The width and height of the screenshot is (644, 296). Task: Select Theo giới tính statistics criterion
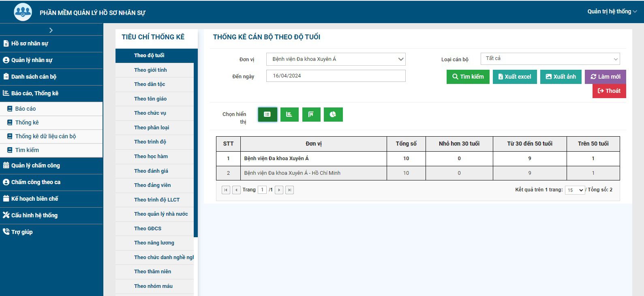[150, 70]
